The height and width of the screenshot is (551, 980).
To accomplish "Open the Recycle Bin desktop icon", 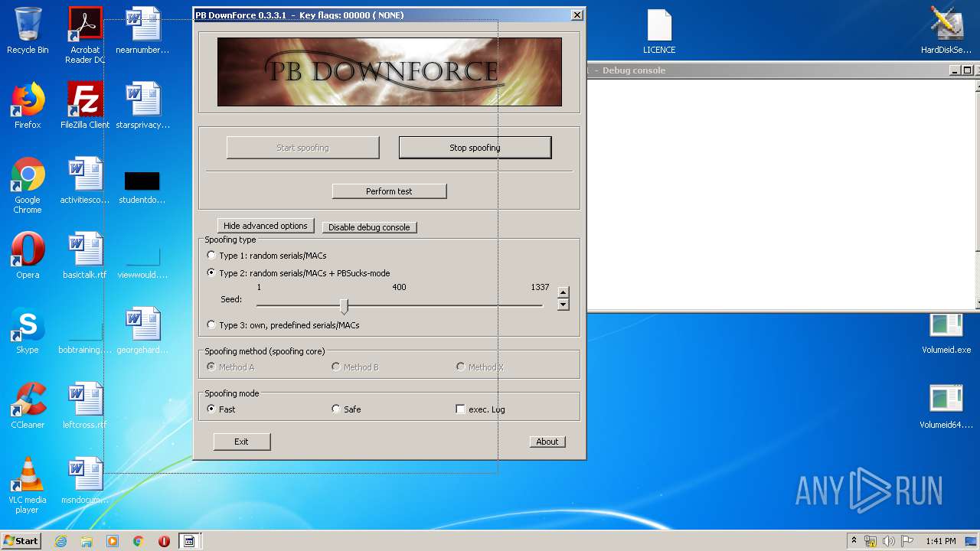I will (x=28, y=31).
